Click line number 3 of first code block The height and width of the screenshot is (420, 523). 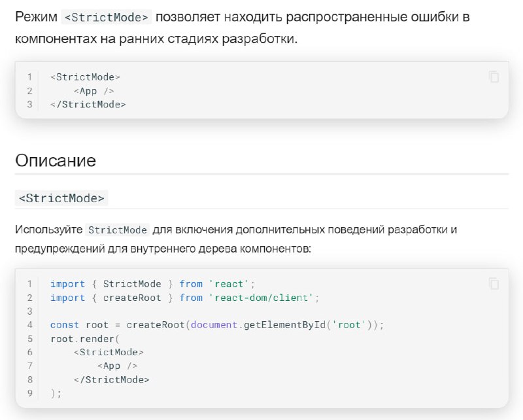(29, 105)
